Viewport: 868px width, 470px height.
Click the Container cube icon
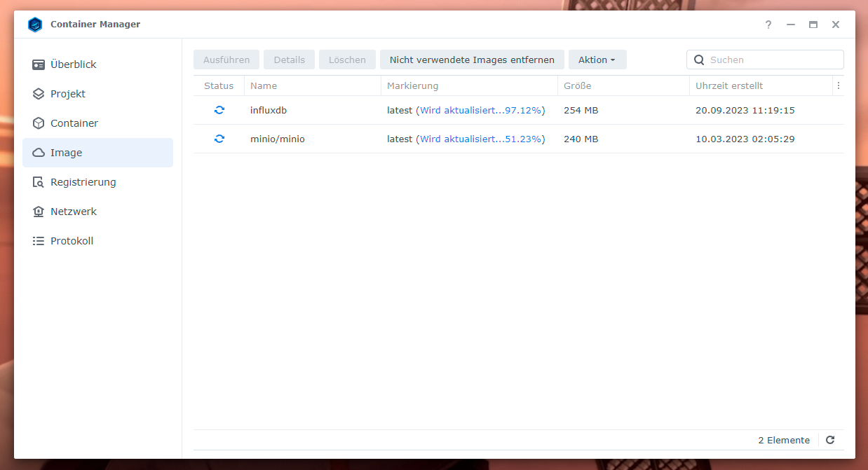click(x=39, y=123)
